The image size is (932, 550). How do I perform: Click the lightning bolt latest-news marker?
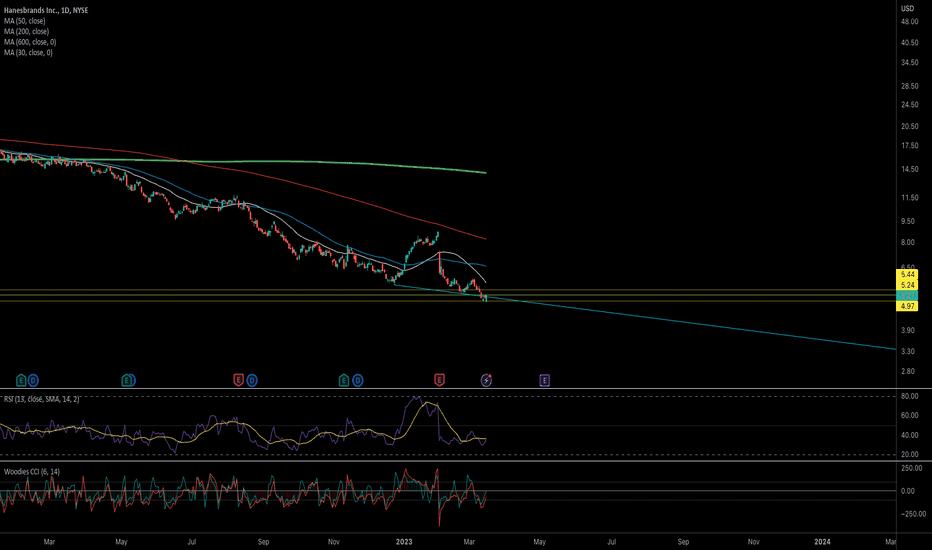coord(486,380)
